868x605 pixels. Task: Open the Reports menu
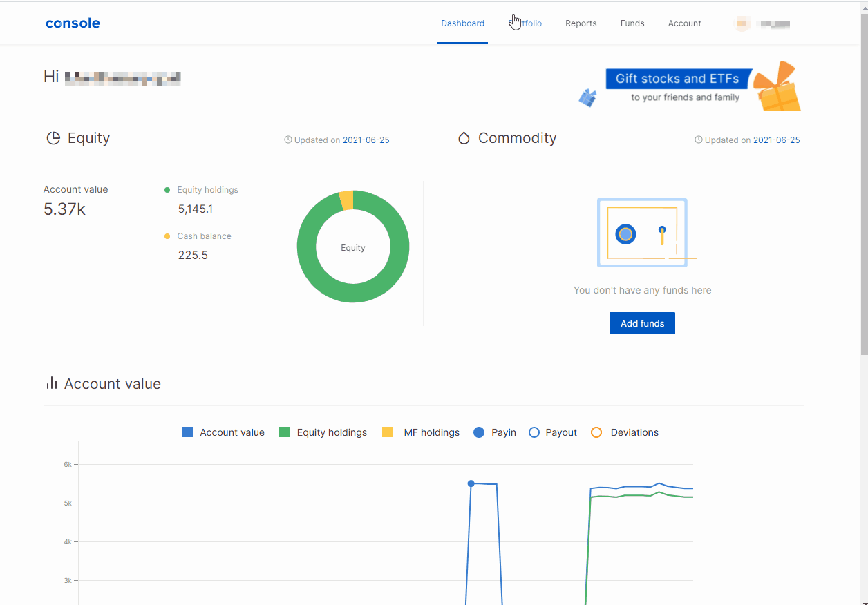coord(581,23)
